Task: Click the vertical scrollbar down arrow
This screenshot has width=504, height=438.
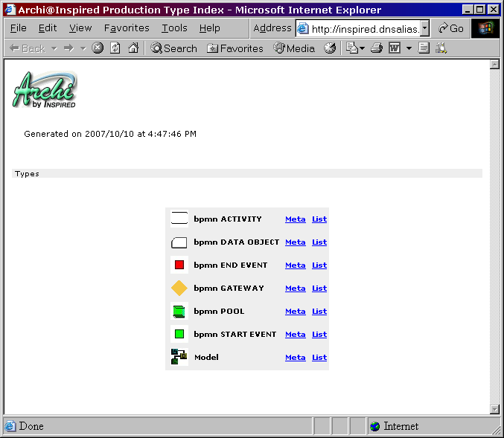Action: [x=494, y=409]
